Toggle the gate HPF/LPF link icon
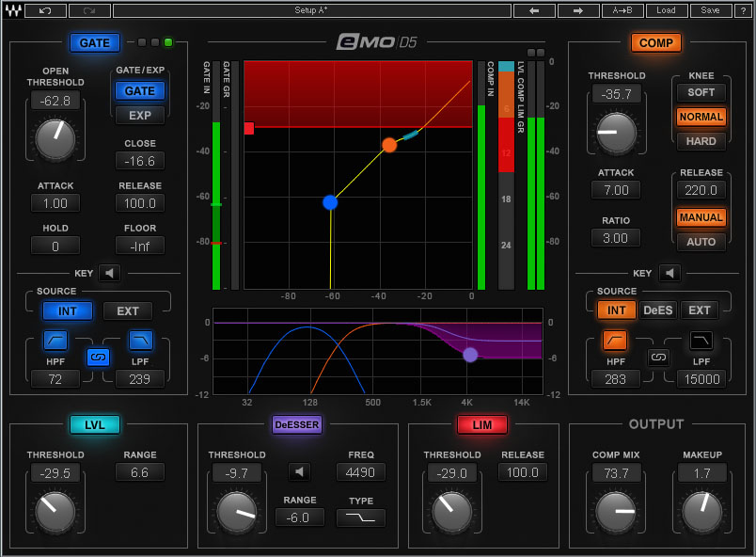756x557 pixels. pos(97,357)
